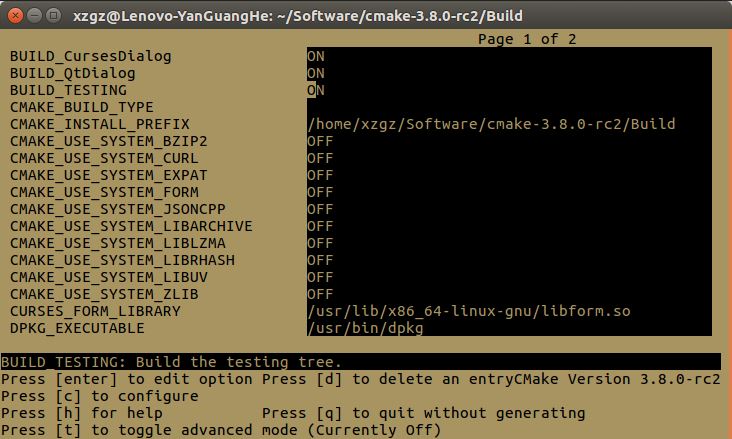Toggle OFF value for CMAKE_USE_SYSTEM_EXPAT
The height and width of the screenshot is (439, 732).
coord(320,175)
